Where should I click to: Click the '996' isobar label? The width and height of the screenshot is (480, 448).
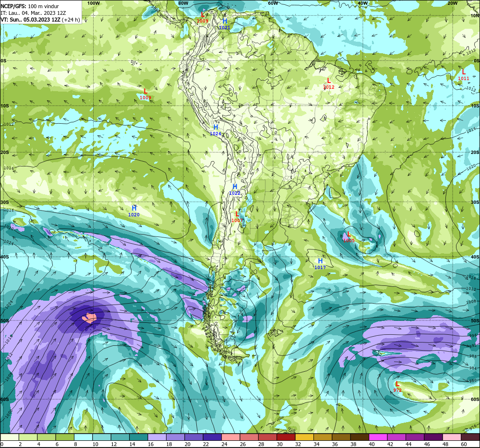coord(473,336)
